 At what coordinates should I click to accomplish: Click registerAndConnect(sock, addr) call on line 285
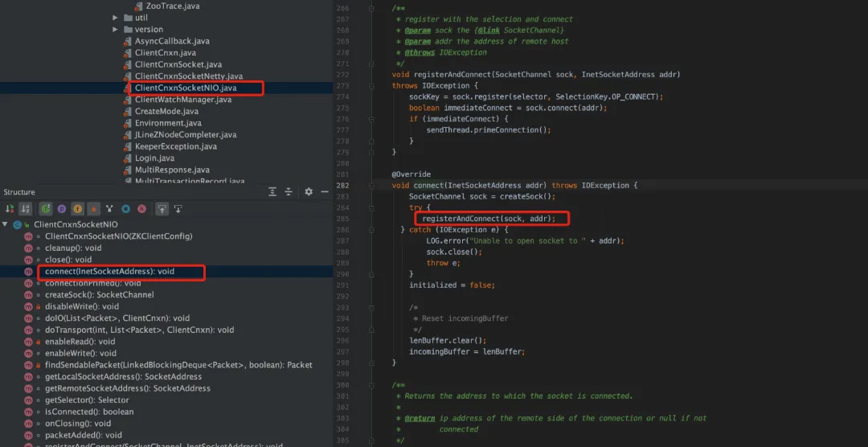coord(489,219)
